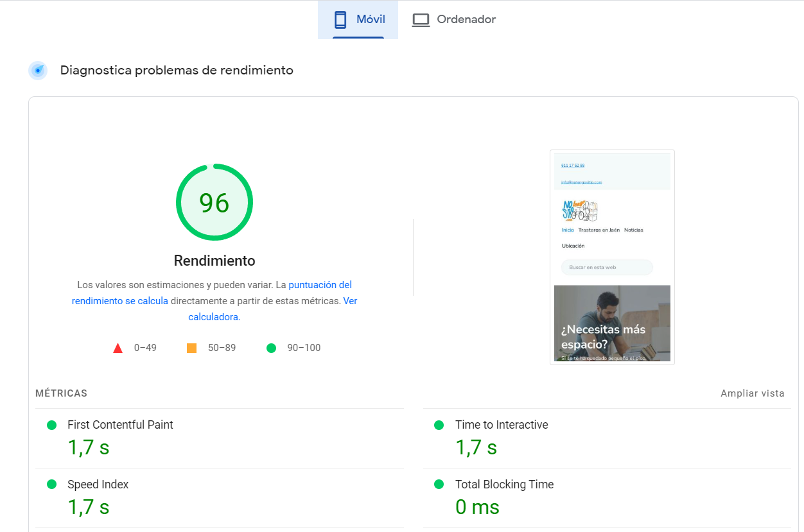Click the '0–49' range label

pos(145,348)
